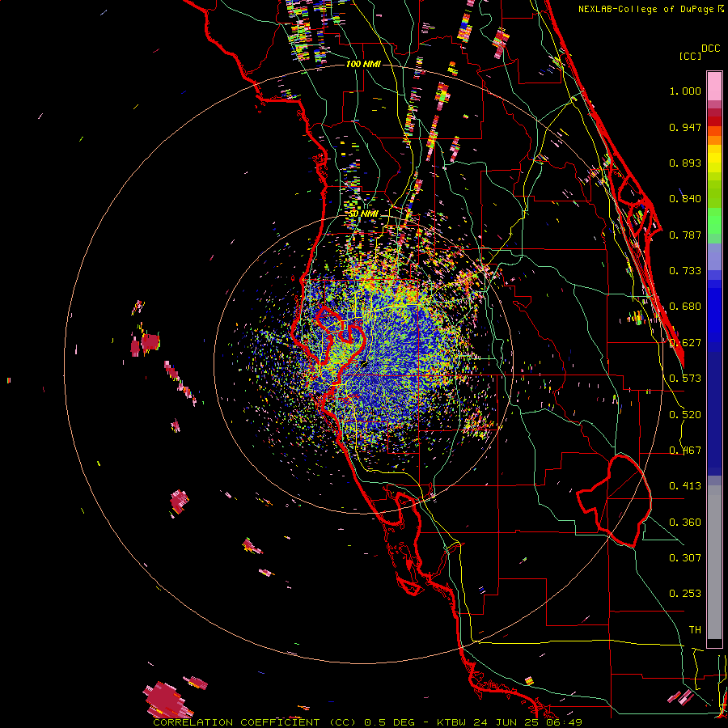This screenshot has height=728, width=728.
Task: Click the pink top segment of color bar
Action: pos(714,87)
